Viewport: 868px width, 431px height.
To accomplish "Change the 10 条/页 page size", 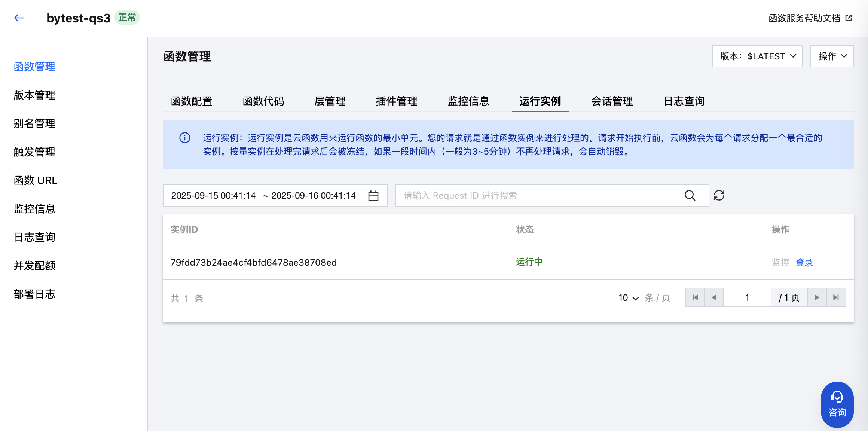I will pos(628,298).
